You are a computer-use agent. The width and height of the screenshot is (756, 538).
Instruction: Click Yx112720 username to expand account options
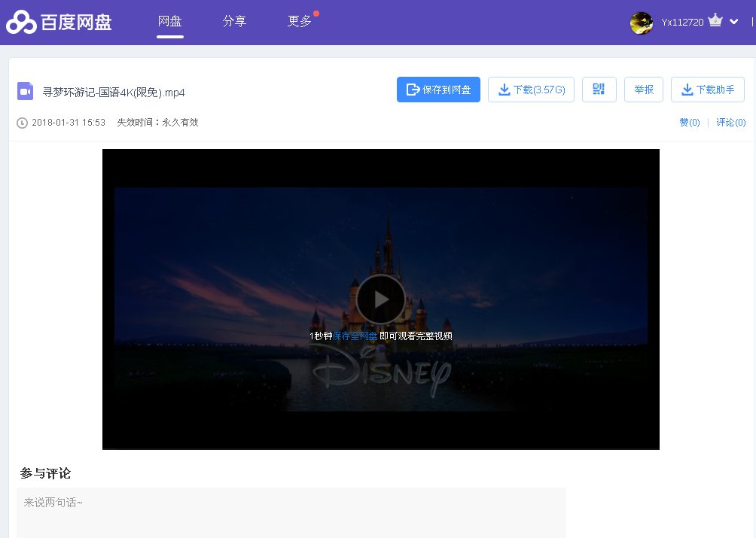[681, 22]
